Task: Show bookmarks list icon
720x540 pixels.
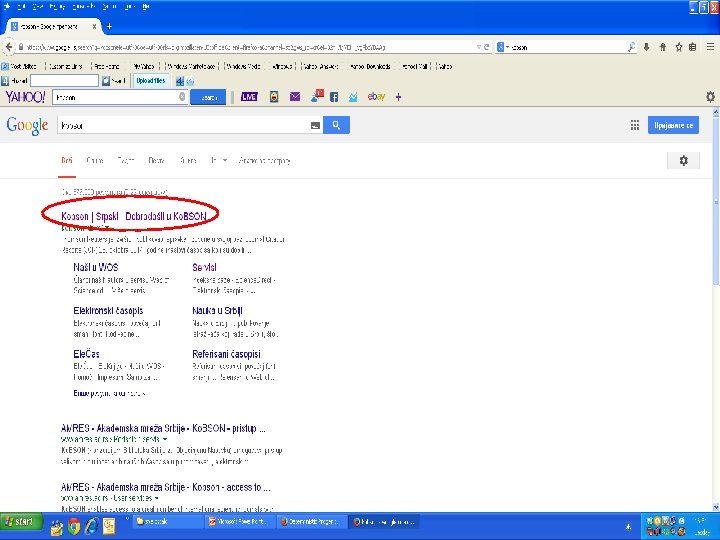Action: [x=693, y=47]
